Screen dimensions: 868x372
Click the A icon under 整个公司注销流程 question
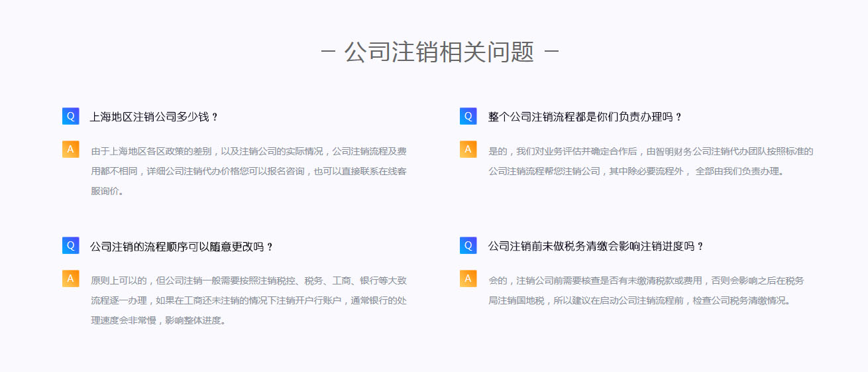[x=468, y=149]
